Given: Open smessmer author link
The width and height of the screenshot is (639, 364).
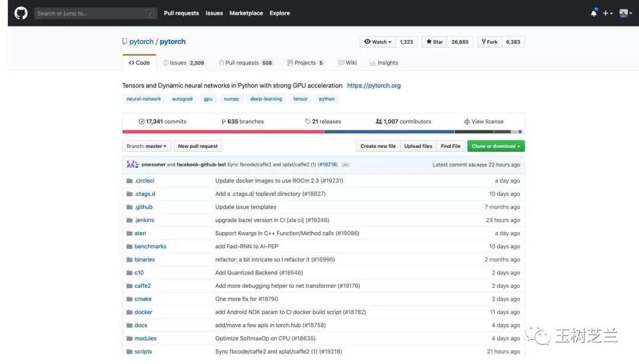Looking at the screenshot, I should [153, 164].
